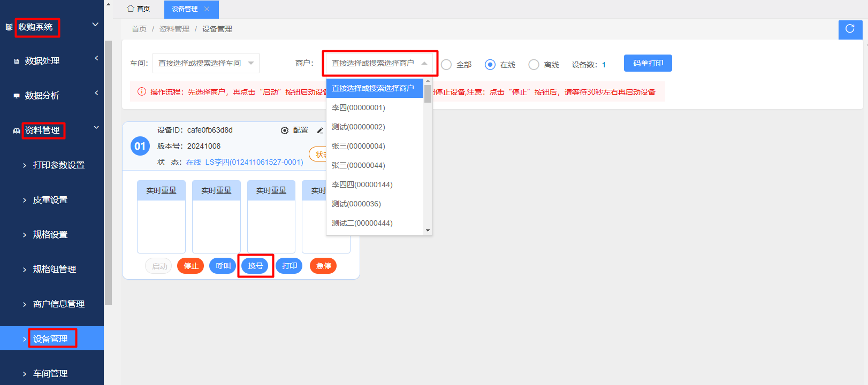This screenshot has height=385, width=868.
Task: Click the 收购系统 sidebar icon
Action: coord(9,27)
